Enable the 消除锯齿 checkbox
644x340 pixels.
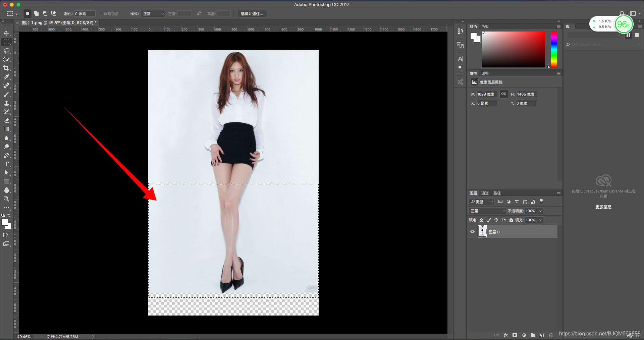(x=100, y=14)
